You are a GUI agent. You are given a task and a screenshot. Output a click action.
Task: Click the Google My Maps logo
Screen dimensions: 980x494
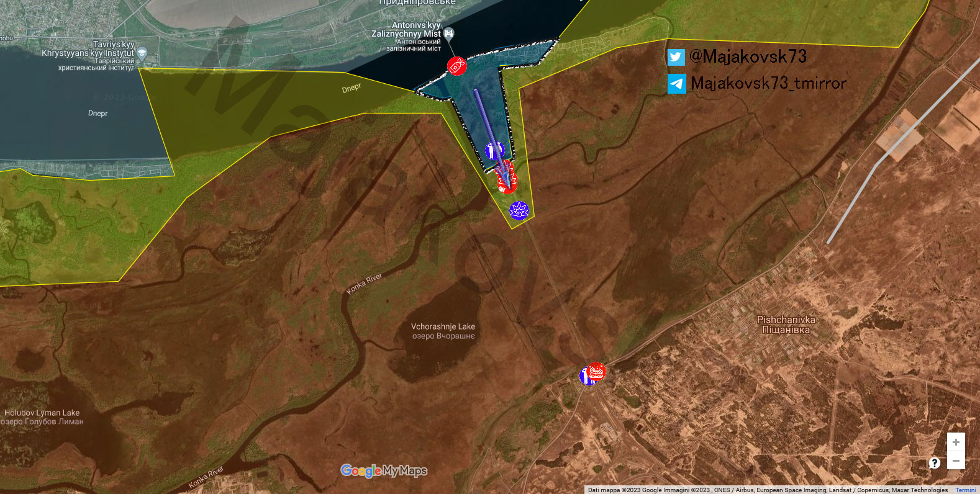[x=384, y=471]
